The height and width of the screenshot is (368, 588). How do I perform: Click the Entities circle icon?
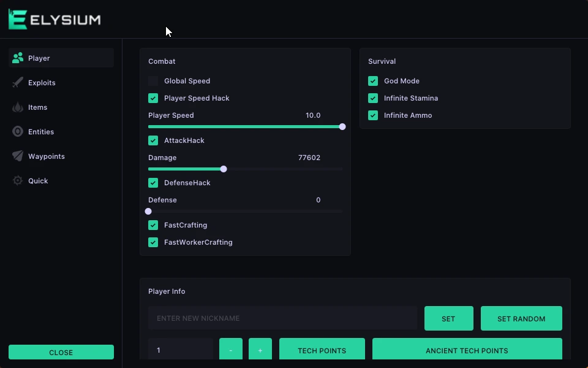[x=18, y=131]
